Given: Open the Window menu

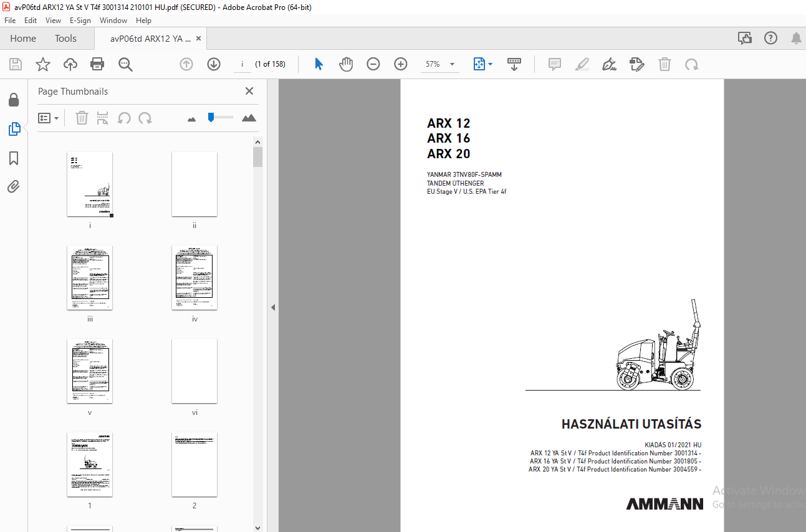Looking at the screenshot, I should coord(113,21).
